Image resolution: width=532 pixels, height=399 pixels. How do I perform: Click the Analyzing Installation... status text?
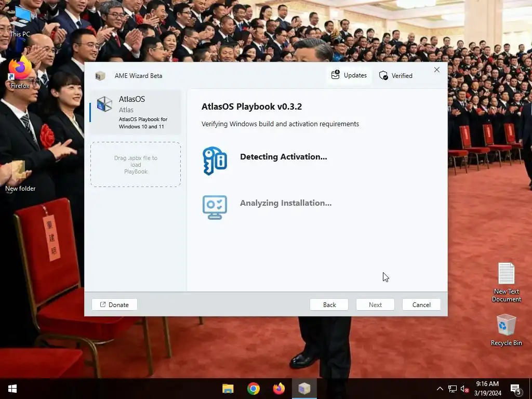[x=286, y=203]
